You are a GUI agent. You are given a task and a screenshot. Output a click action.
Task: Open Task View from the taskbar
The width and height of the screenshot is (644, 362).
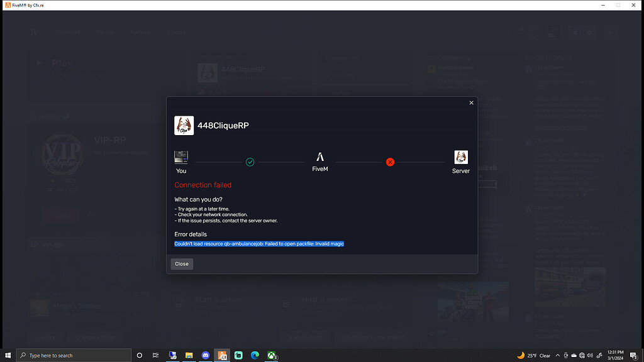tap(156, 356)
